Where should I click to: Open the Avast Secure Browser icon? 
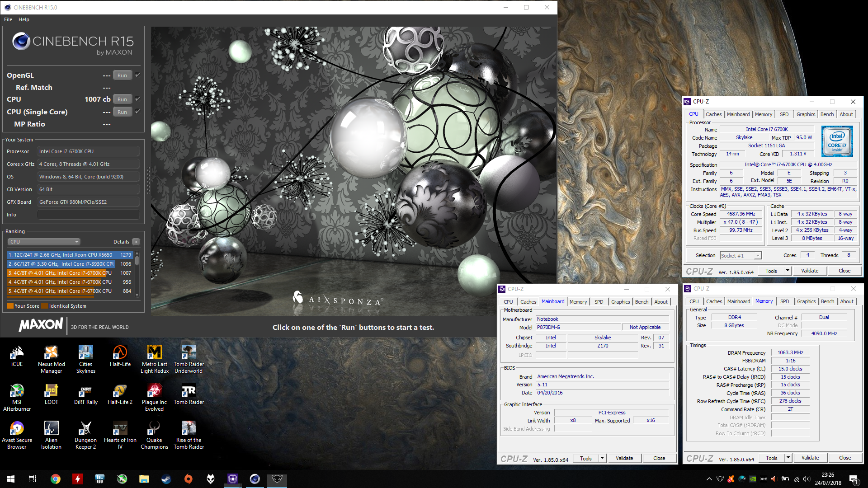[x=17, y=435]
